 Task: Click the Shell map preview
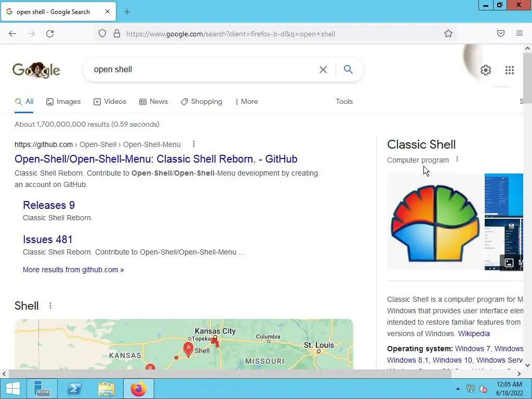(x=184, y=344)
